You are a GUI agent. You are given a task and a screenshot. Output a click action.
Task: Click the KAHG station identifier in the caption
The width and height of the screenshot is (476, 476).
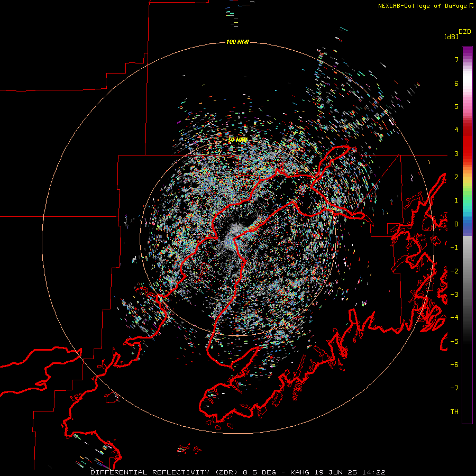coord(300,472)
